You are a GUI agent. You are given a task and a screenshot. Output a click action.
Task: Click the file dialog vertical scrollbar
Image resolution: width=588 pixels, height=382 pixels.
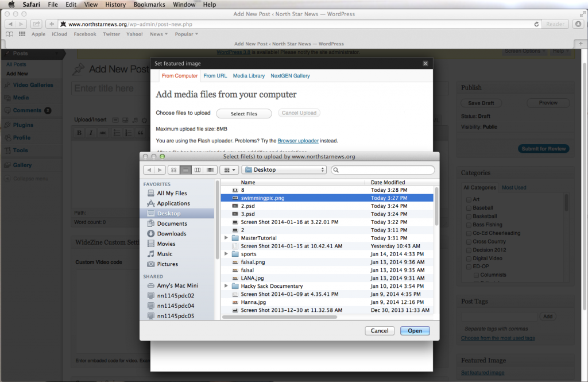point(436,206)
